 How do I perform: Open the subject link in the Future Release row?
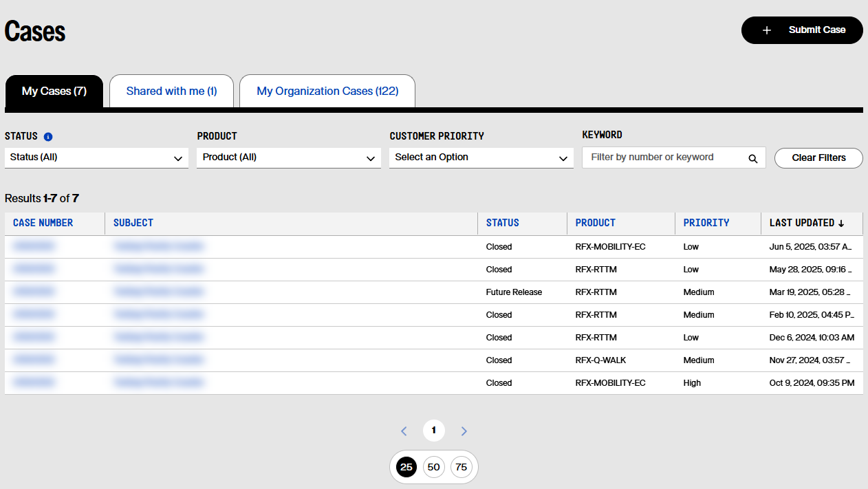(159, 292)
